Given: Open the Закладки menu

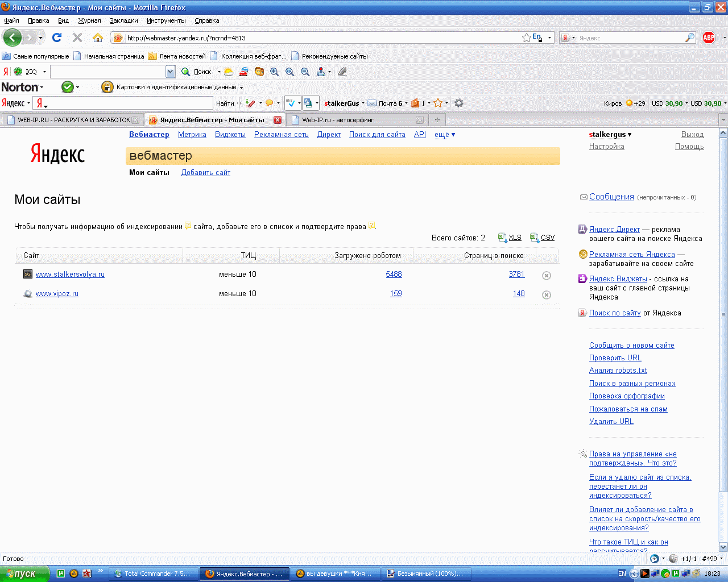Looking at the screenshot, I should pyautogui.click(x=124, y=20).
